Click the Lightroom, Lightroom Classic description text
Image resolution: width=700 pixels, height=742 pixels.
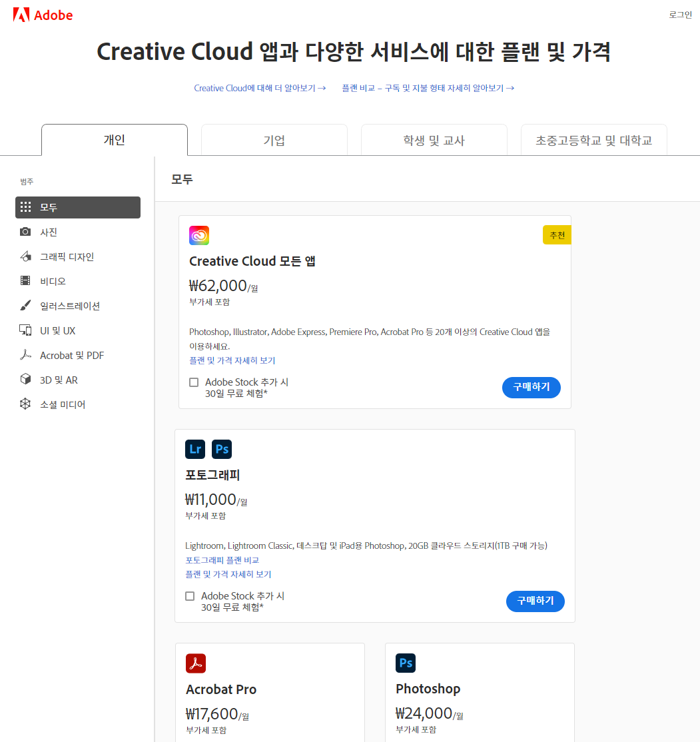pos(366,546)
